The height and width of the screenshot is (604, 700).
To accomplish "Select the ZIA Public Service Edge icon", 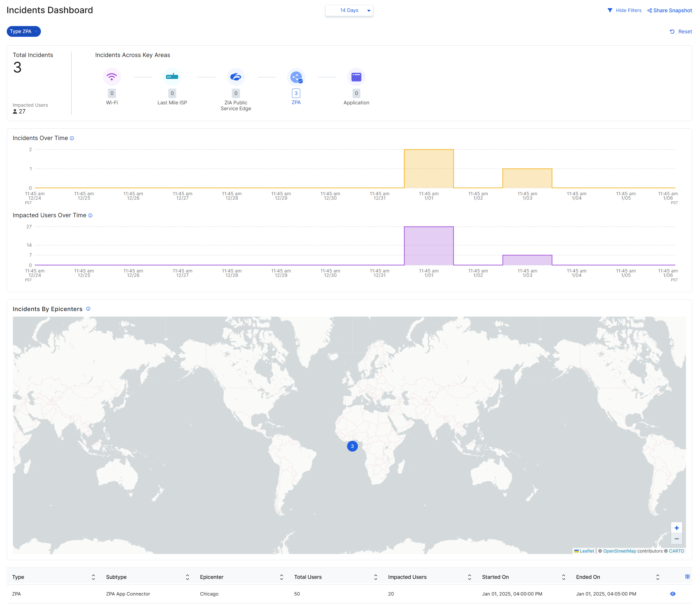I will point(236,77).
